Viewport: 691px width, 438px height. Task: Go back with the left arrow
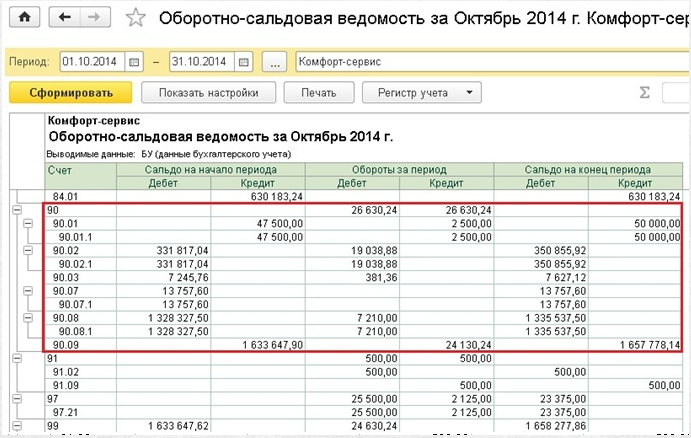66,18
